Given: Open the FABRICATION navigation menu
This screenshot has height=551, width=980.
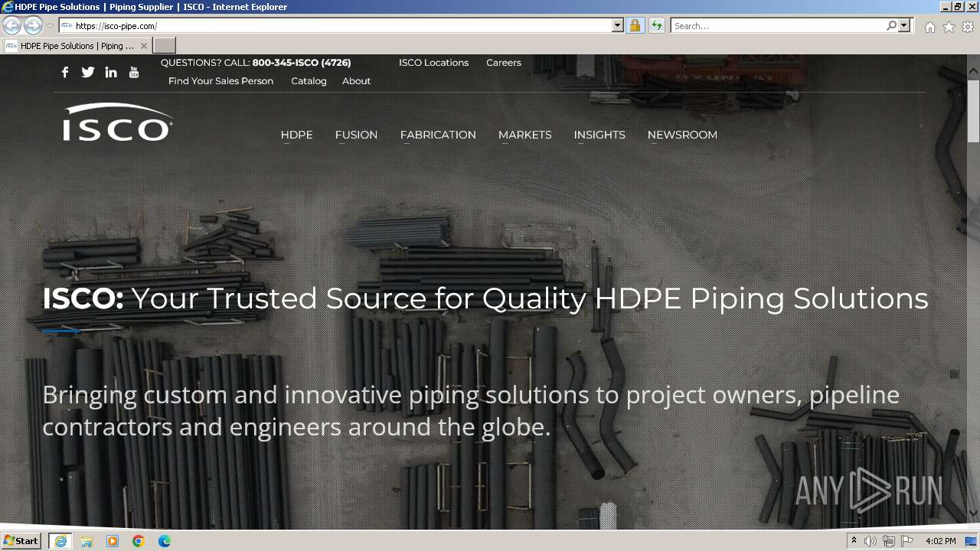Looking at the screenshot, I should point(438,135).
